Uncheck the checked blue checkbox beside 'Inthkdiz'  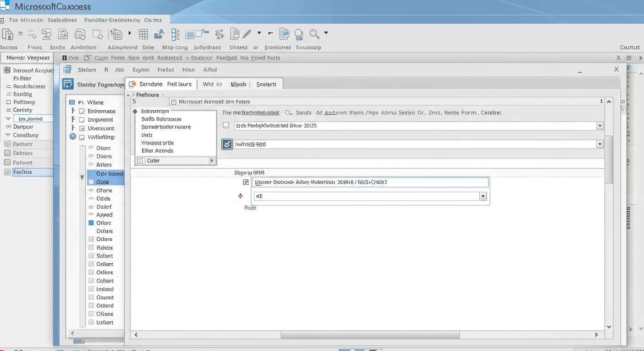tap(227, 144)
